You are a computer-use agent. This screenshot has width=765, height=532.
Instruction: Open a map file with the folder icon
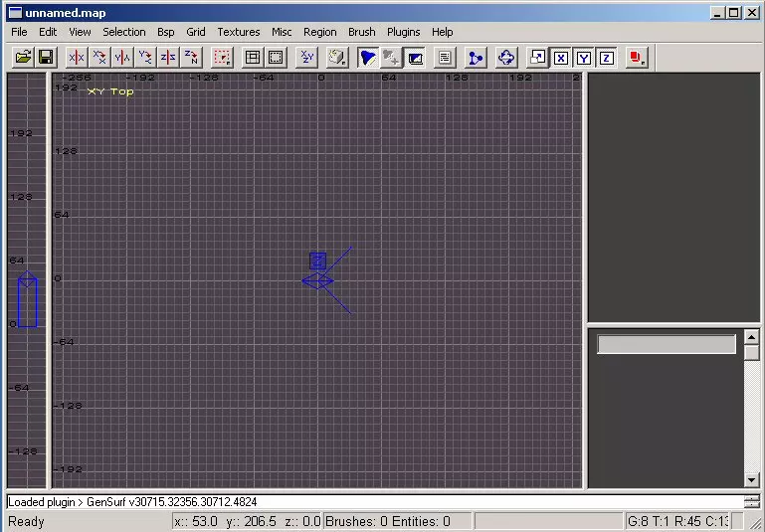point(23,58)
